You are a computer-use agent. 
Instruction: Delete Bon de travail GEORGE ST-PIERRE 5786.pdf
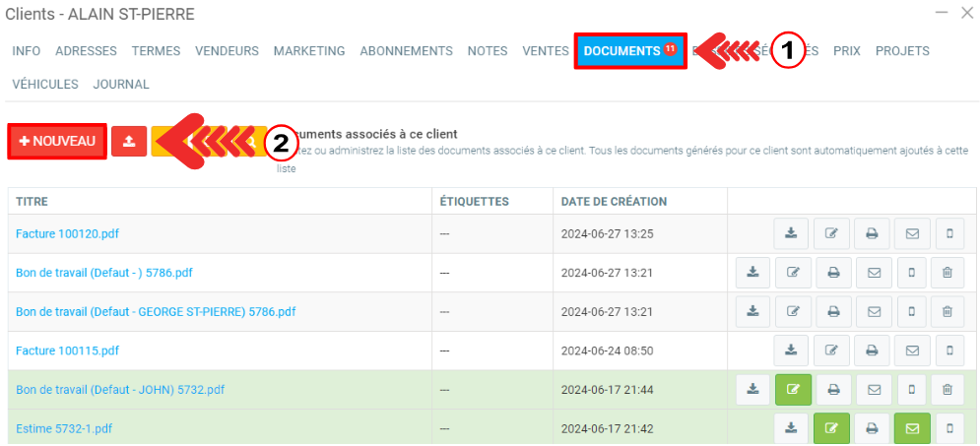[x=947, y=312]
